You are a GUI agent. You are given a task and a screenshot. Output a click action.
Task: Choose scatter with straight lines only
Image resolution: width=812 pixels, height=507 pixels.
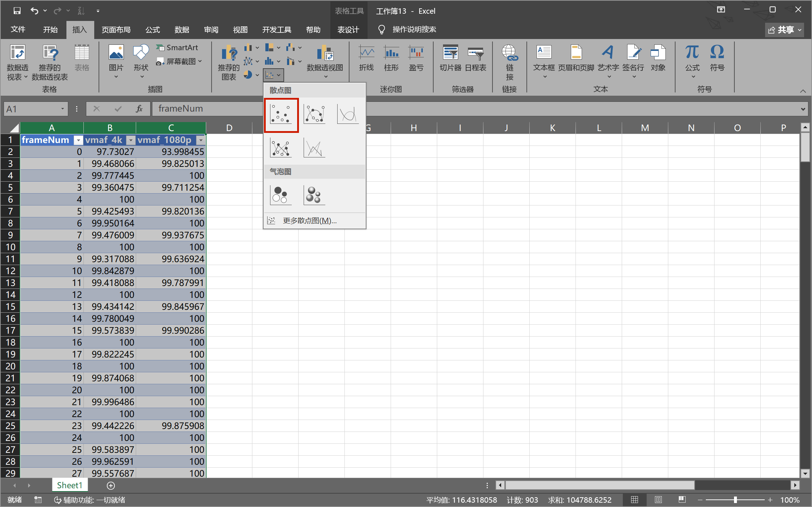coord(314,148)
